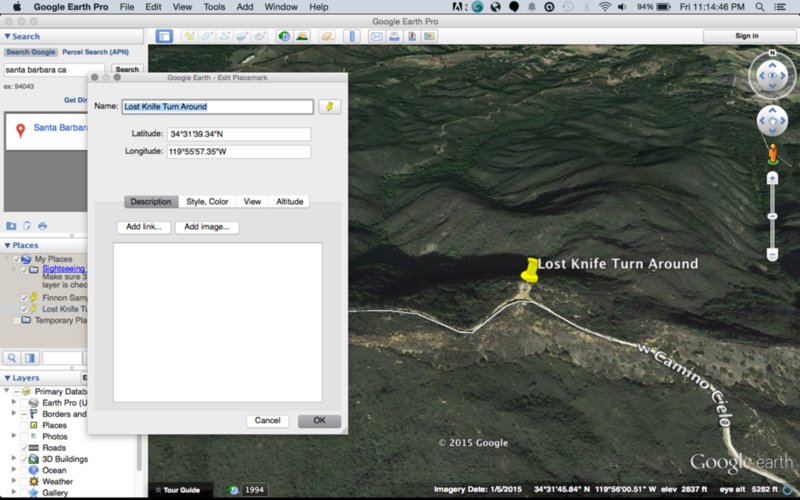The image size is (800, 500).
Task: Click the Add image... button
Action: 207,227
